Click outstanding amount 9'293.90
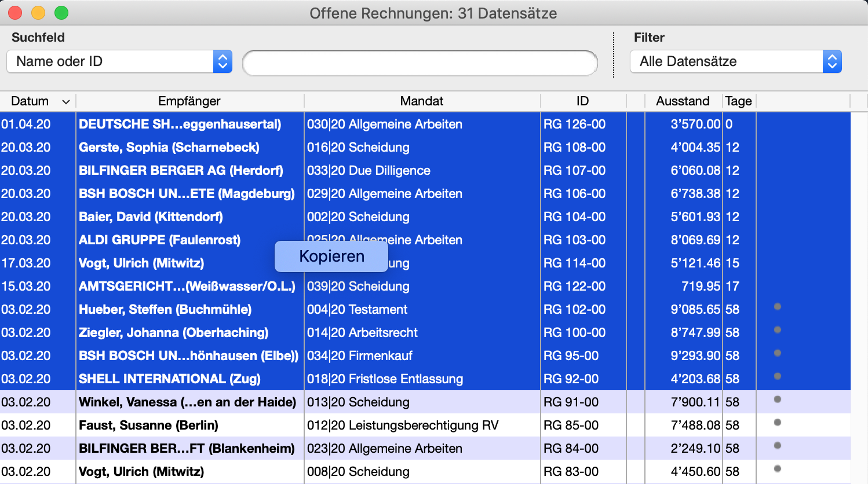The image size is (868, 484). 695,356
